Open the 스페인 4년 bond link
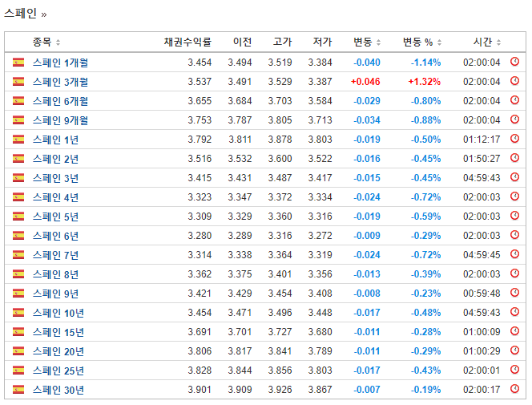 click(x=55, y=197)
